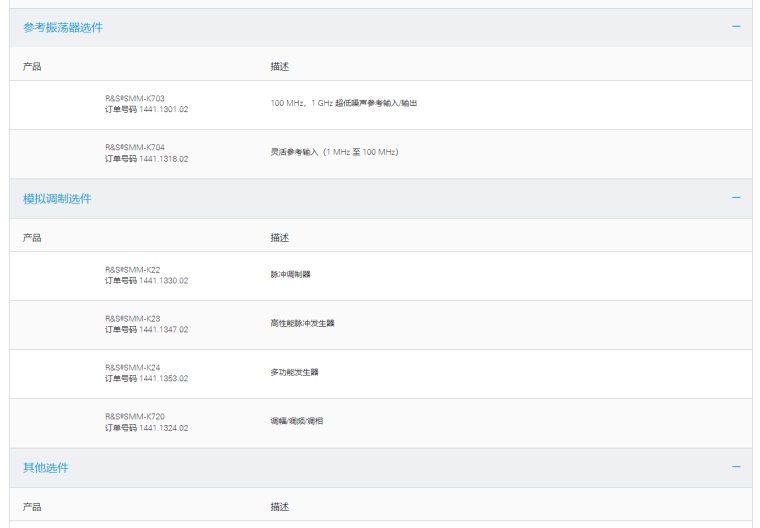Screen dimensions: 760x528
Task: Collapse 模拟调制选件 section via minus icon
Action: [x=736, y=198]
